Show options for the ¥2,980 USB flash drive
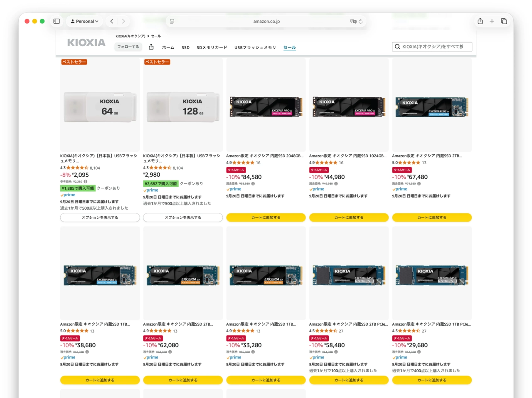 pos(183,218)
